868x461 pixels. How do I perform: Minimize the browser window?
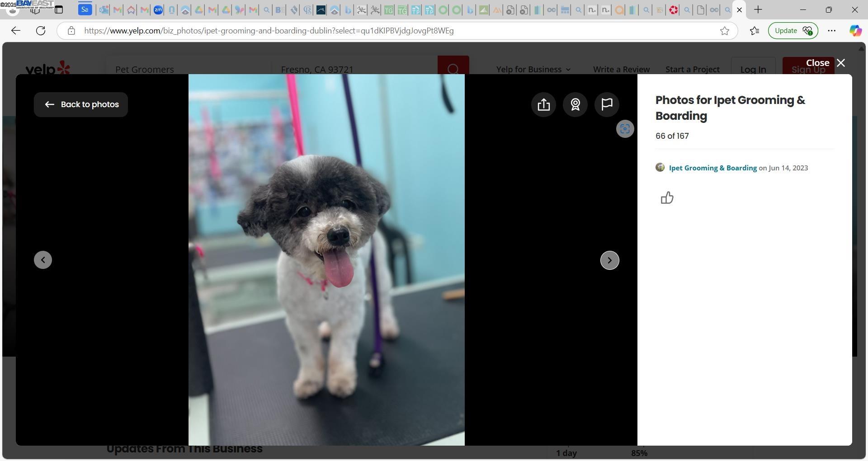coord(803,9)
